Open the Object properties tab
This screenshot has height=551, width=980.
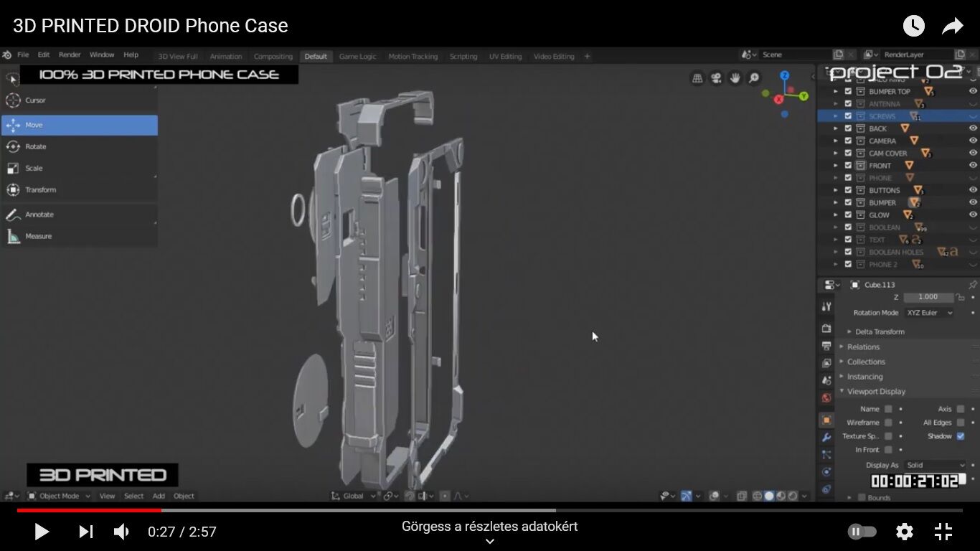click(826, 420)
